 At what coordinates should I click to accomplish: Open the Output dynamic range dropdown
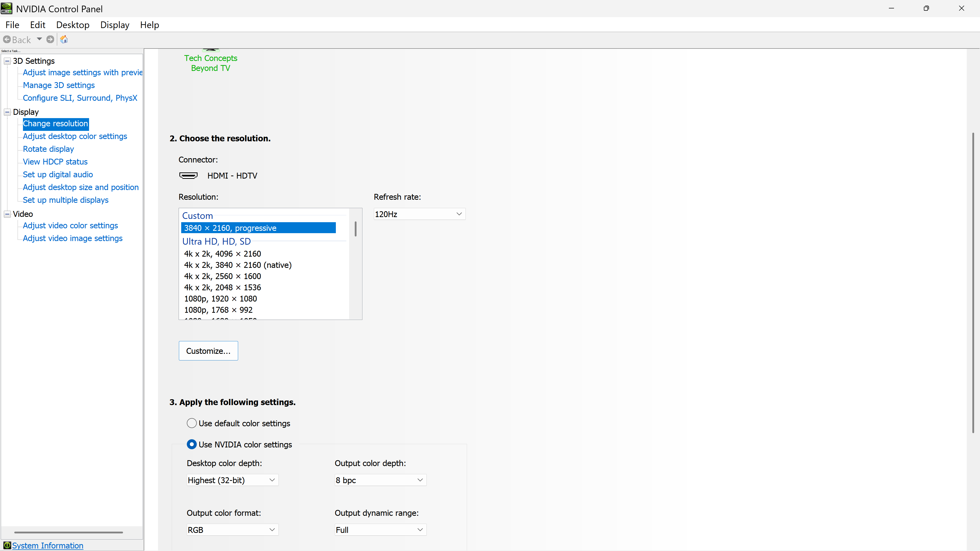pos(381,530)
